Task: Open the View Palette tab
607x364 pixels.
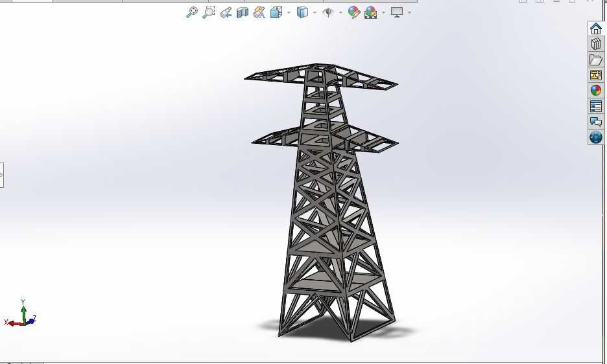Action: tap(596, 75)
